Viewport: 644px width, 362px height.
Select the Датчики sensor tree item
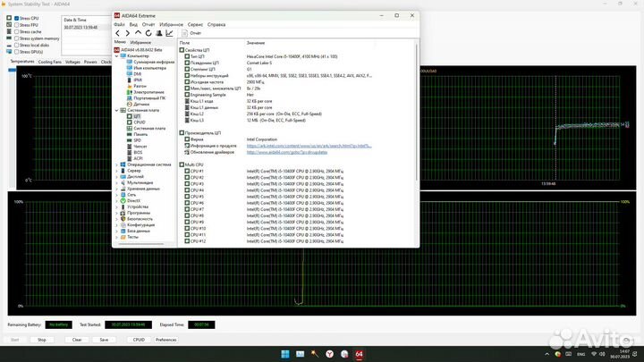pyautogui.click(x=138, y=105)
